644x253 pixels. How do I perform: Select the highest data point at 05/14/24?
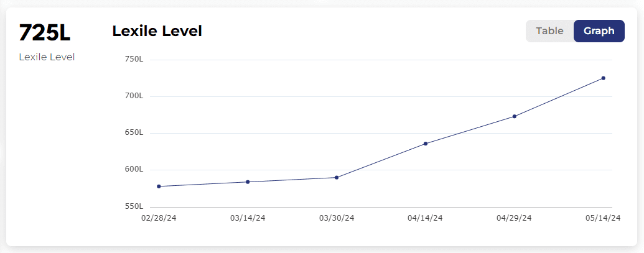tap(604, 78)
